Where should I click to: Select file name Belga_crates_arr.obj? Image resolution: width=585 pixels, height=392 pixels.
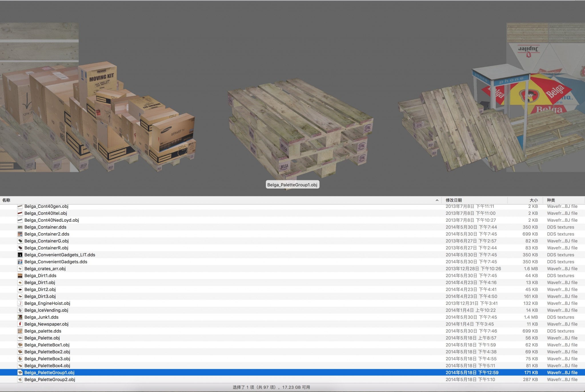45,269
